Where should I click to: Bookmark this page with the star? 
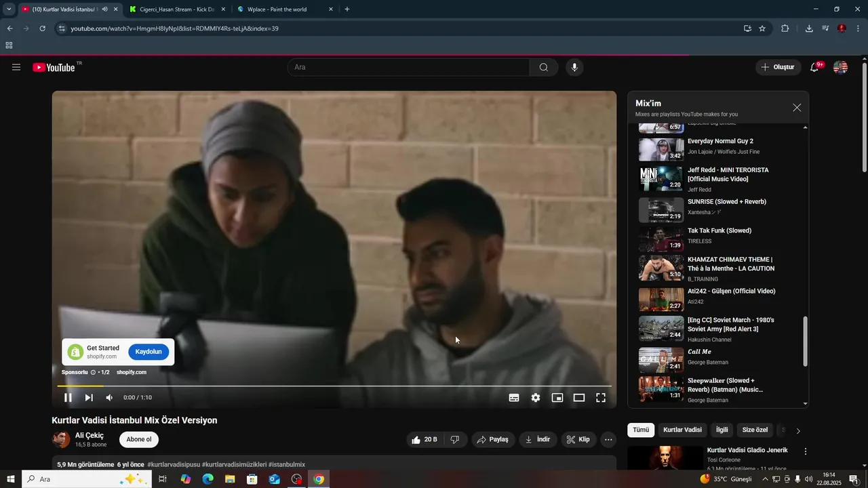coord(762,28)
